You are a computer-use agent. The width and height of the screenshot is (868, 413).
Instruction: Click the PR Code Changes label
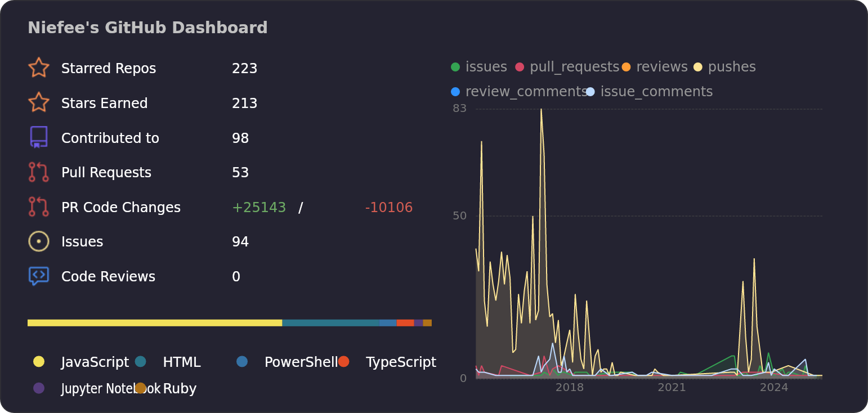(x=121, y=208)
